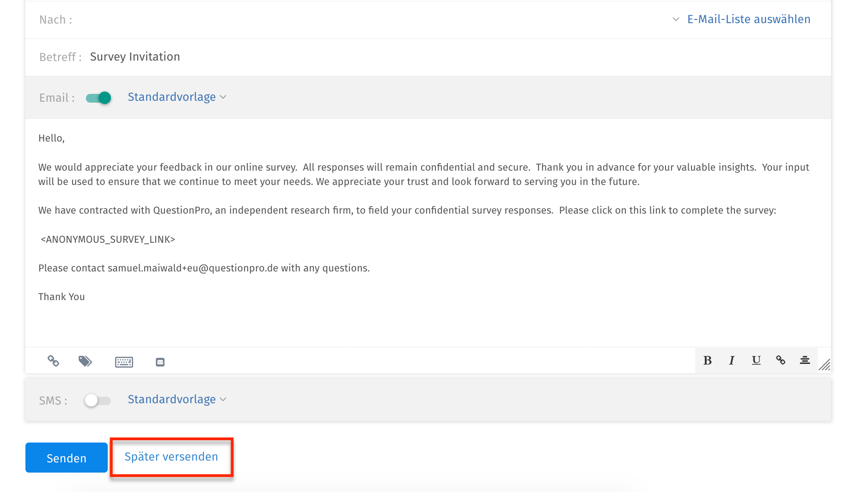Viewport: 868px width, 492px height.
Task: Select the E-Mail-Liste auswählen option
Action: 748,19
